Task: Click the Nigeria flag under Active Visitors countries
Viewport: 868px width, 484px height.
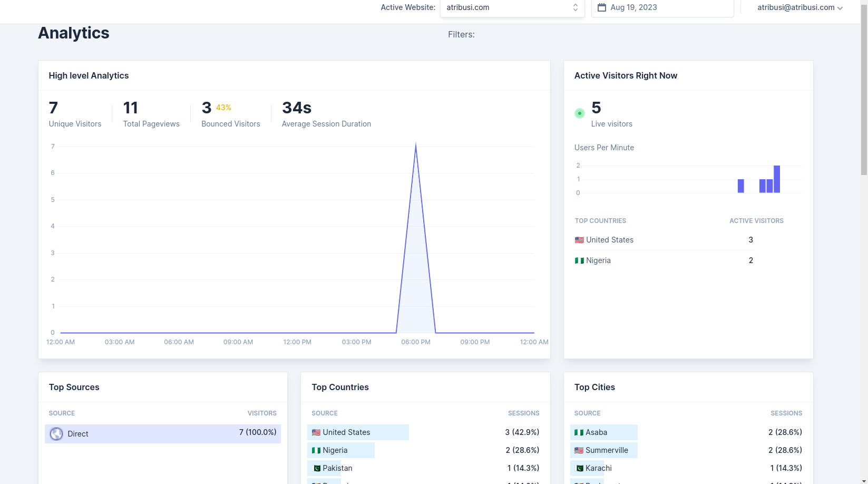Action: [579, 260]
